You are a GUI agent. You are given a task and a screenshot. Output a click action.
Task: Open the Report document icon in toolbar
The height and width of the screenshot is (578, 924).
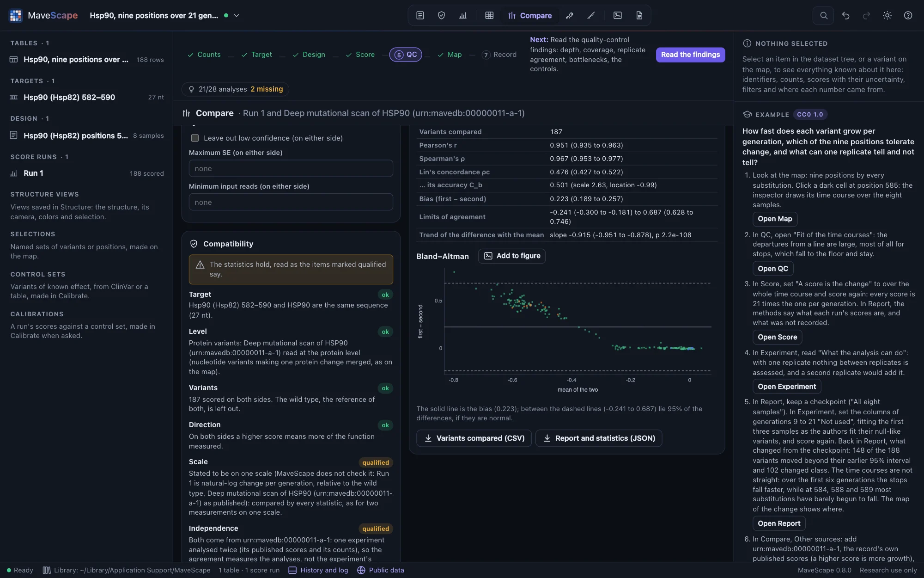pos(639,15)
